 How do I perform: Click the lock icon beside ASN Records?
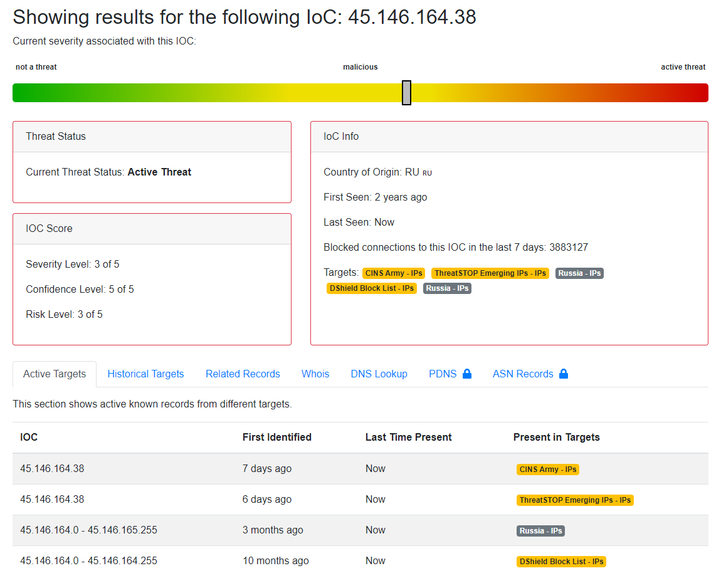[x=563, y=374]
